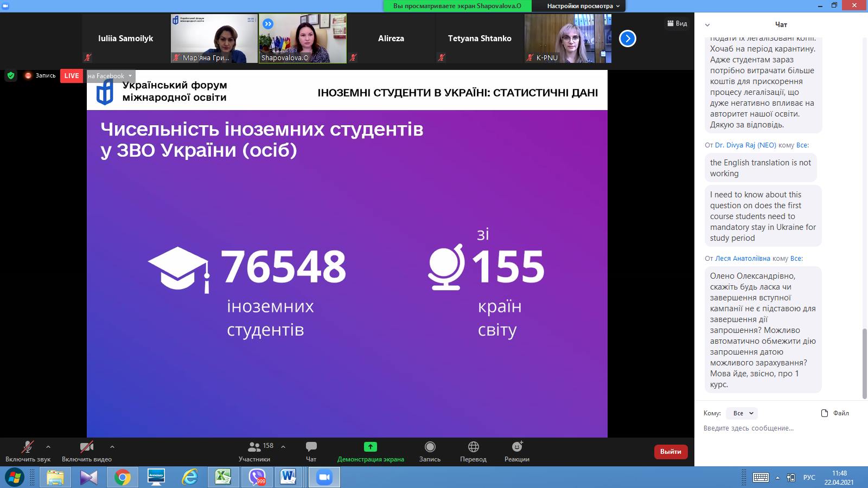868x488 pixels.
Task: Select Мар'яна video thumbnail
Action: 214,38
